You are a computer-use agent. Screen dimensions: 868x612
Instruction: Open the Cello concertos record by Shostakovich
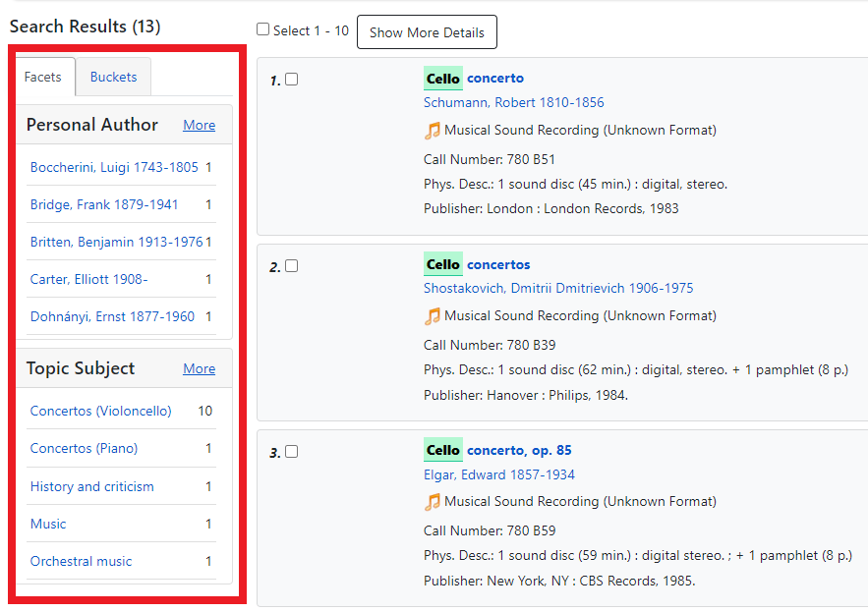[x=477, y=263]
